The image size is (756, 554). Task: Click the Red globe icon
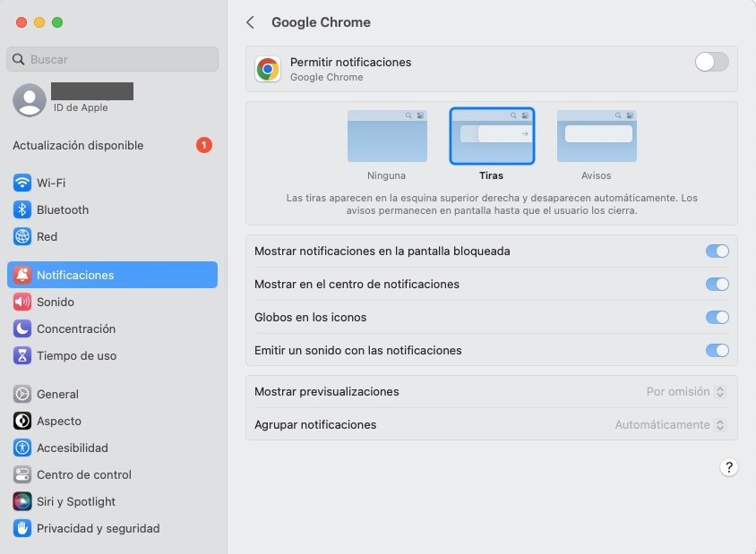(x=22, y=236)
